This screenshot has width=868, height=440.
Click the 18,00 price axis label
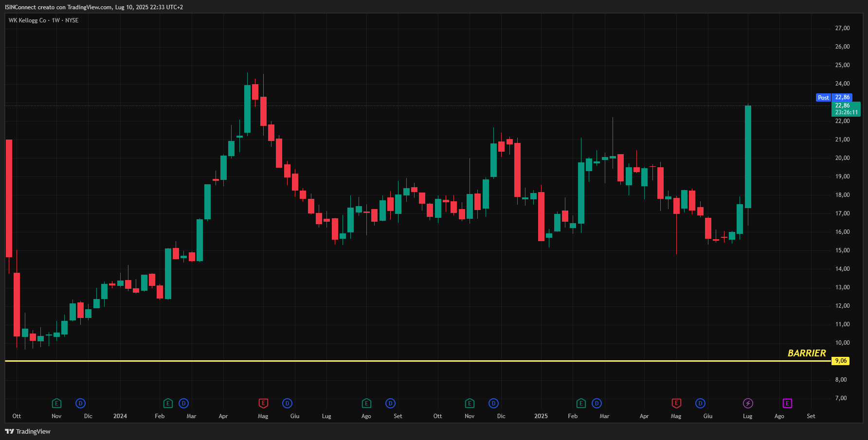tap(842, 195)
